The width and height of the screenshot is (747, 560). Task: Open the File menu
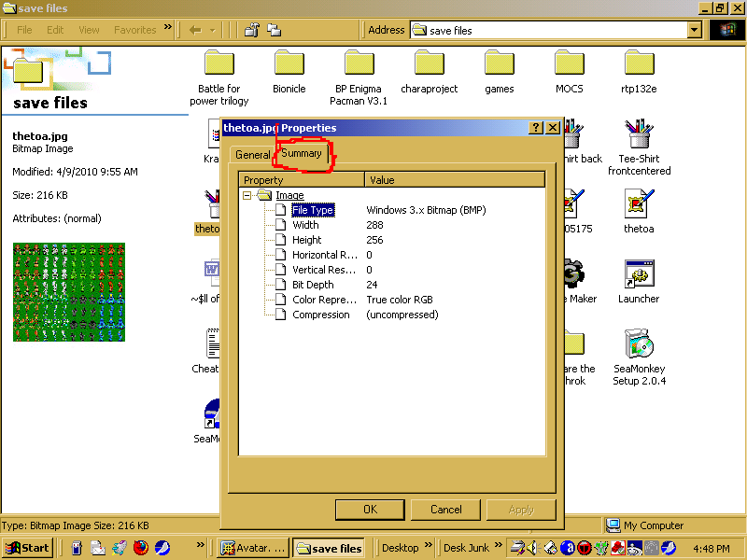pos(24,30)
